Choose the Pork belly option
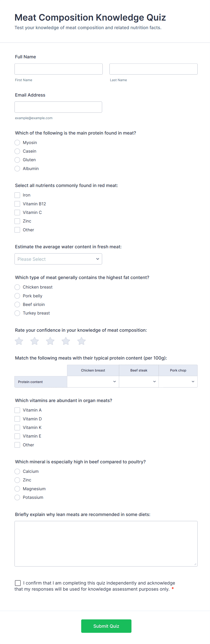 (17, 296)
